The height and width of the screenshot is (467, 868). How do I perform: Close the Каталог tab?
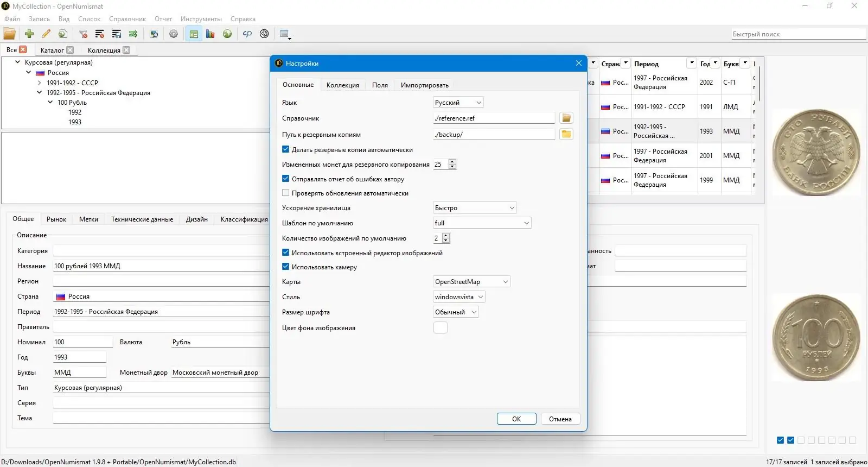[70, 50]
